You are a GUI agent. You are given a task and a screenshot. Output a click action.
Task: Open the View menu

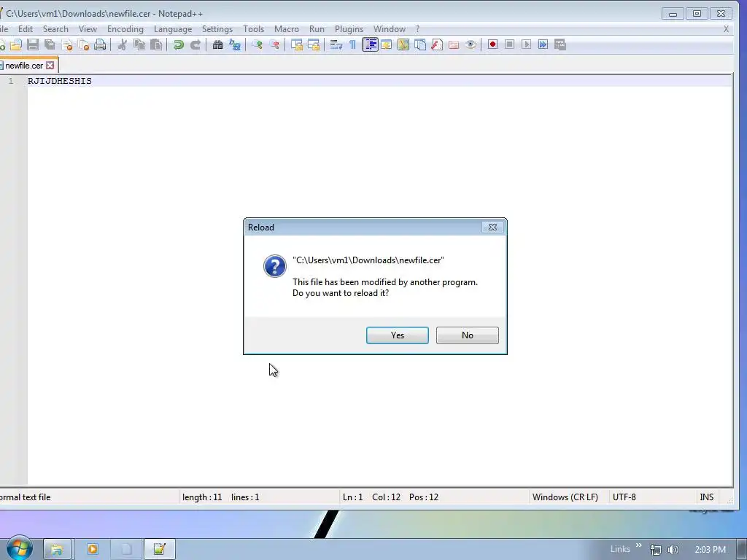[88, 29]
